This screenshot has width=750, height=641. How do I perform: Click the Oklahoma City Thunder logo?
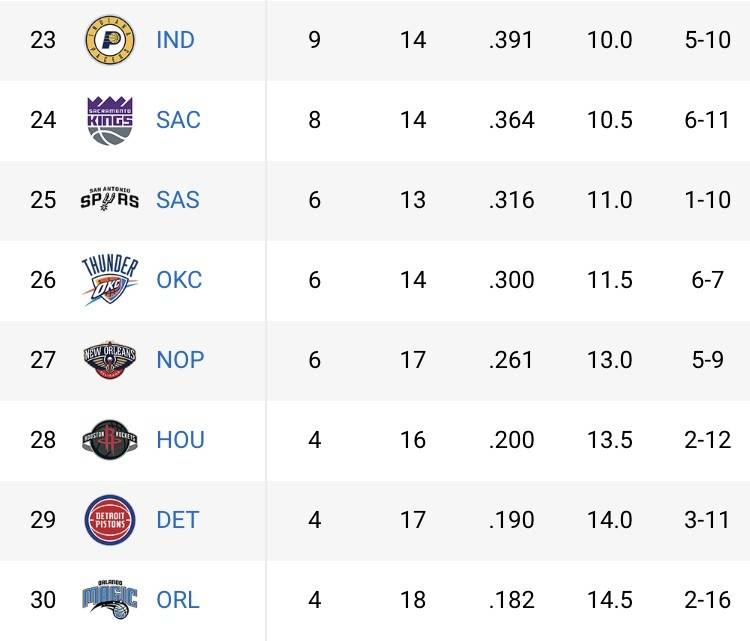(x=110, y=280)
